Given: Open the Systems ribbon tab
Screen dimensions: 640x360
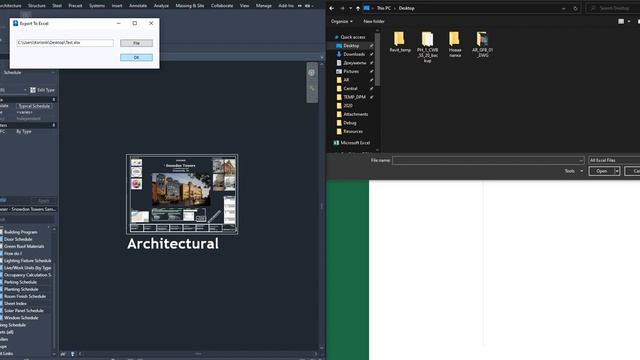Looking at the screenshot, I should click(x=97, y=6).
